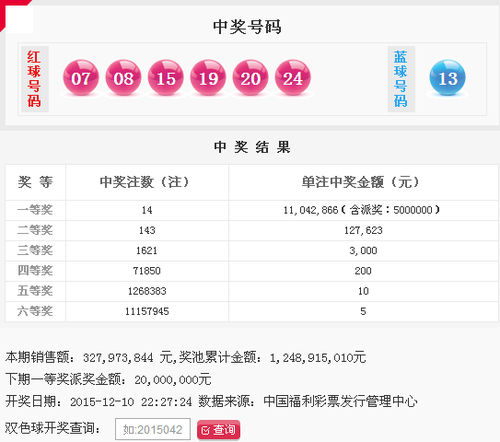This screenshot has height=442, width=500.
Task: Click the red ball numbered 07
Action: 81,78
